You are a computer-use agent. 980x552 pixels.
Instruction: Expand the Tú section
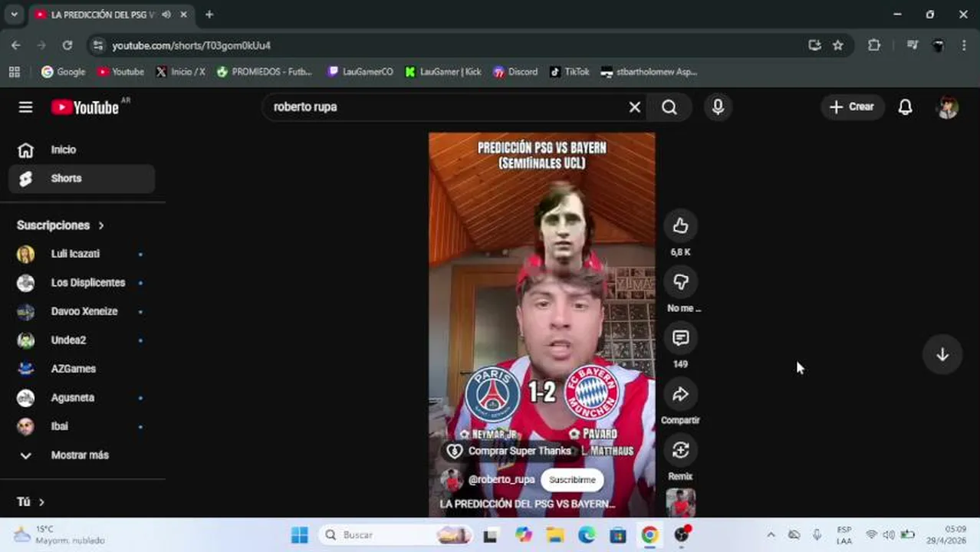tap(31, 502)
